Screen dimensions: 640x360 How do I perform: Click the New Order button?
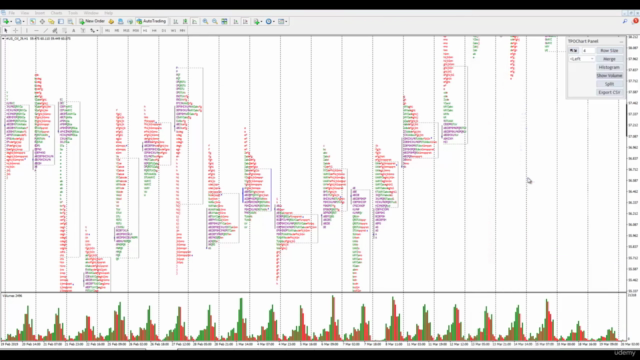tap(92, 21)
